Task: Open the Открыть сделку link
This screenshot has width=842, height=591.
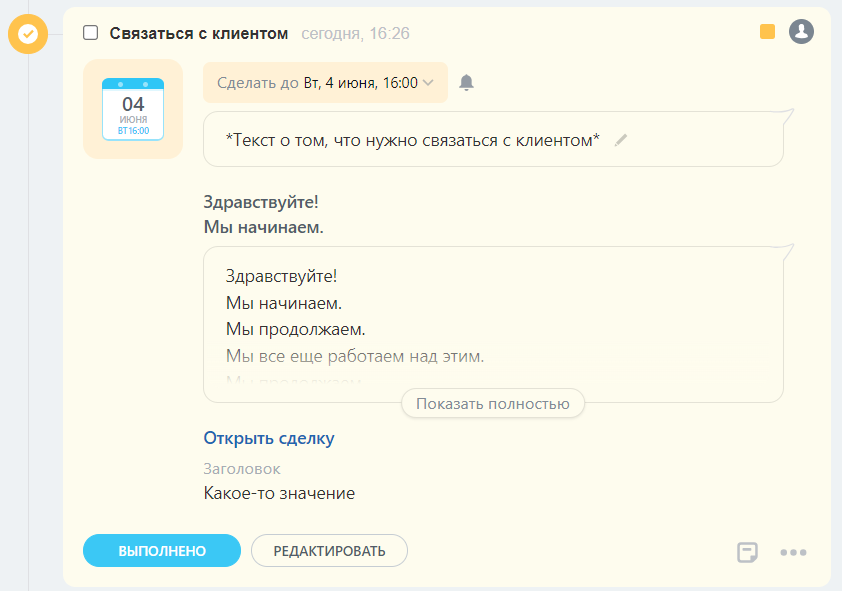Action: pyautogui.click(x=268, y=438)
